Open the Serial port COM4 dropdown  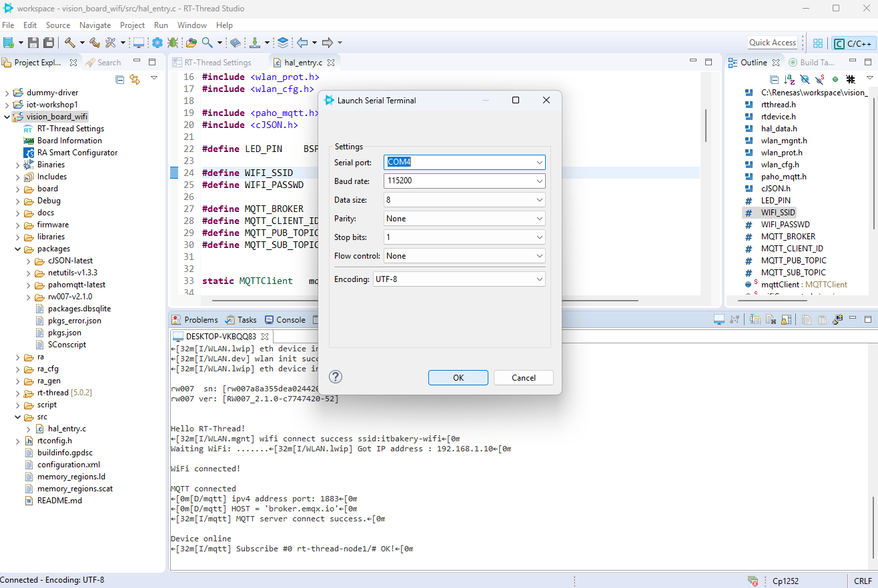pos(539,163)
